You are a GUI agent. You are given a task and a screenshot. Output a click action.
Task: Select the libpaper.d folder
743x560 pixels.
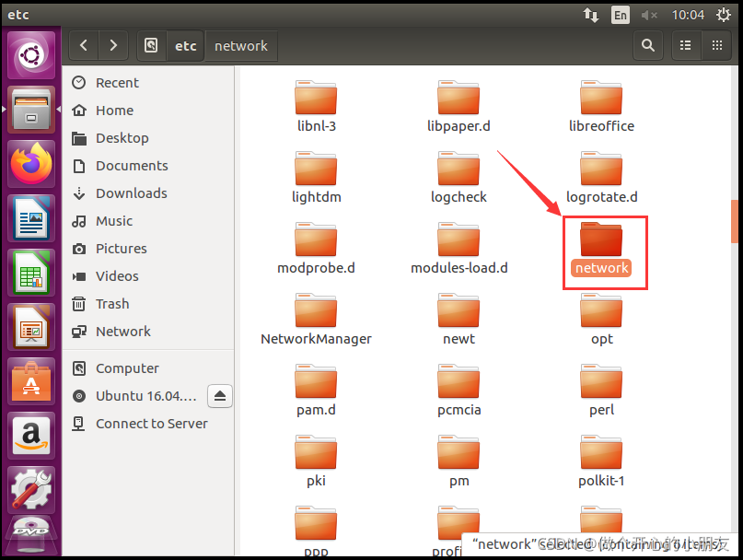pyautogui.click(x=459, y=106)
